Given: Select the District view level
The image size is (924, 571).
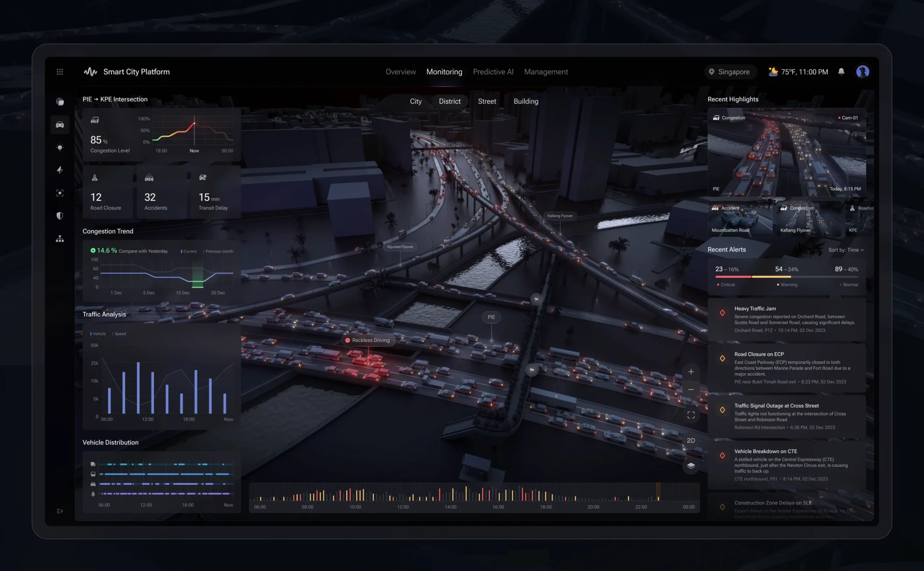Looking at the screenshot, I should [x=449, y=101].
